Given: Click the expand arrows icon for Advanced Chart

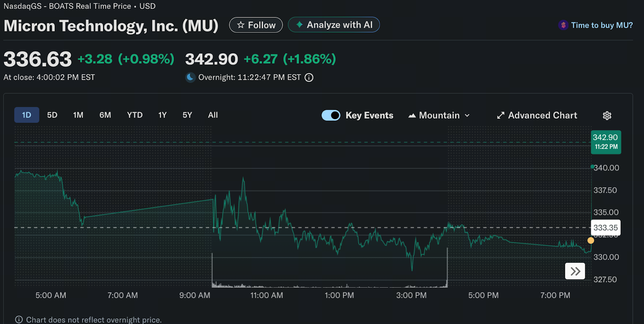Looking at the screenshot, I should pos(501,116).
